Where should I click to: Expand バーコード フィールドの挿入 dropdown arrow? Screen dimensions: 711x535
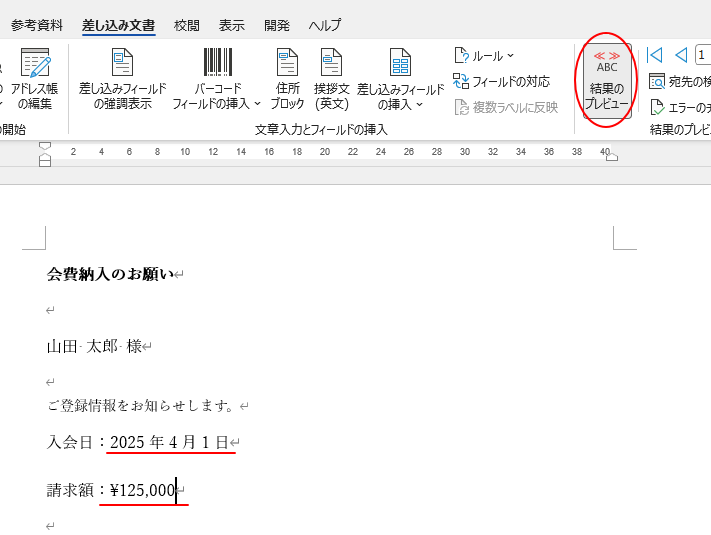[257, 104]
